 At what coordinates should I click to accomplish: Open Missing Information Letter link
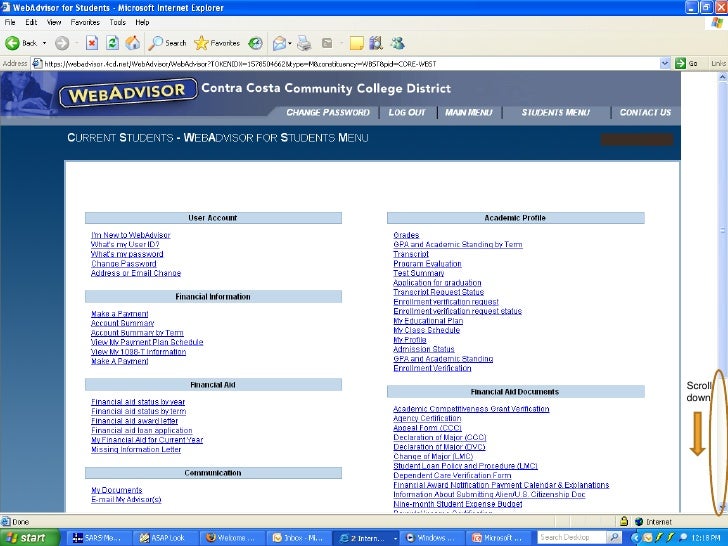[x=136, y=449]
